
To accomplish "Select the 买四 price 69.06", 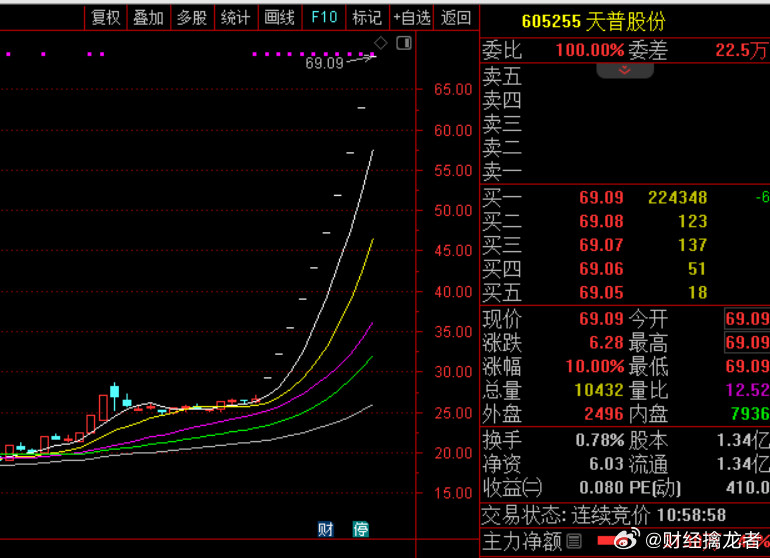I will point(601,269).
